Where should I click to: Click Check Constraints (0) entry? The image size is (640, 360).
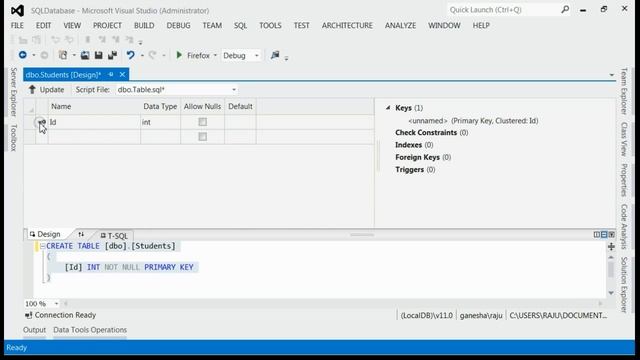coord(431,133)
